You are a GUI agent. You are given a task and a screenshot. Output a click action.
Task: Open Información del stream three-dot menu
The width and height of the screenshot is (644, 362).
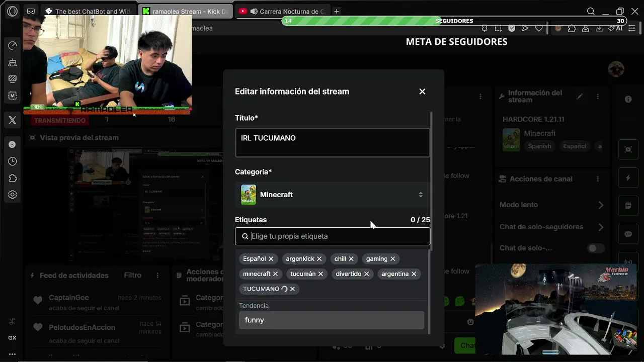tap(598, 96)
